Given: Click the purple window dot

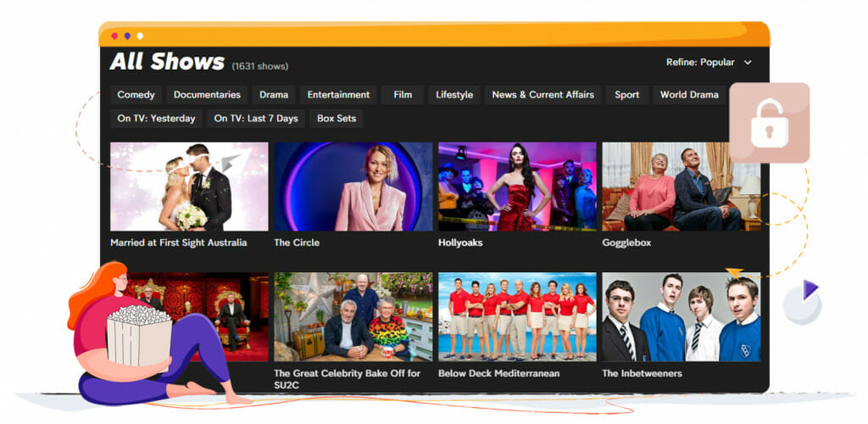Looking at the screenshot, I should coord(127,36).
